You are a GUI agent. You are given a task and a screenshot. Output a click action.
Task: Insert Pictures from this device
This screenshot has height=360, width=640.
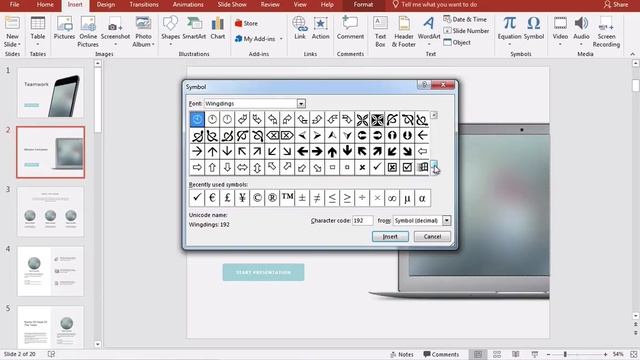[x=64, y=28]
